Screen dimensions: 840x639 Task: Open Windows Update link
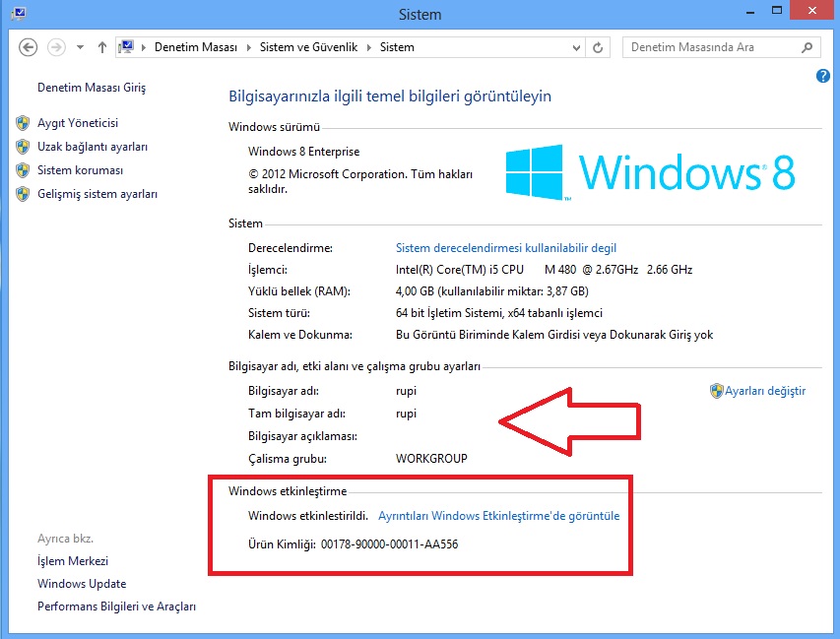pyautogui.click(x=82, y=584)
